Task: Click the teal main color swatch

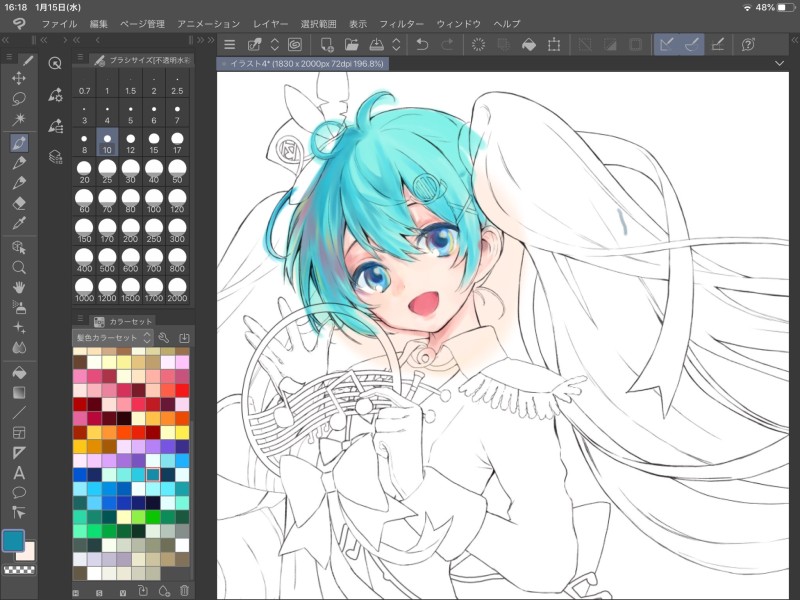Action: [13, 541]
